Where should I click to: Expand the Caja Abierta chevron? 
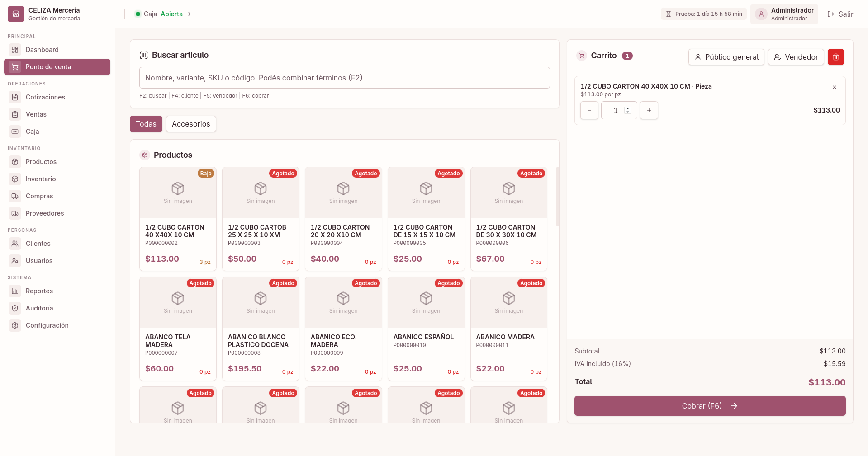click(190, 14)
